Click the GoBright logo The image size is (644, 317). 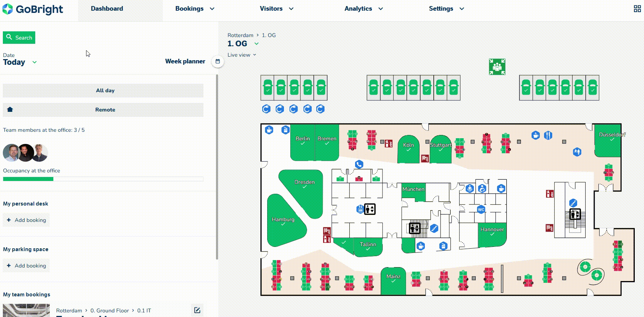tap(33, 9)
